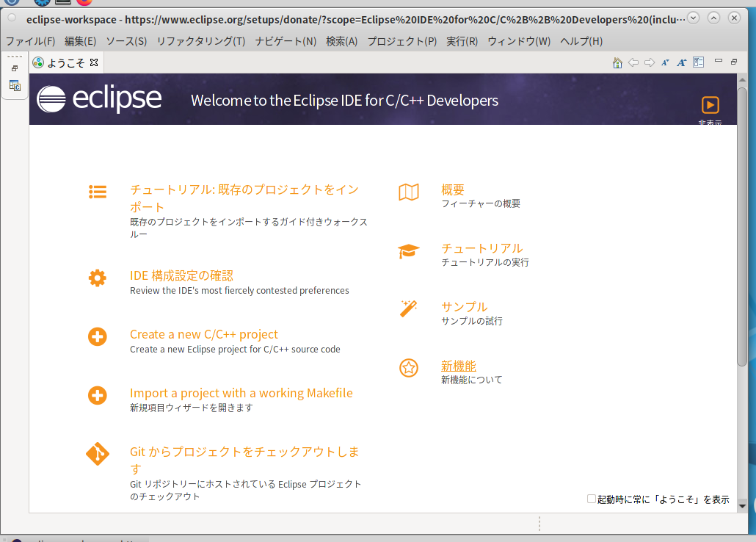Click 新規項目ウィザードを開きます text
The width and height of the screenshot is (756, 542).
pos(191,408)
